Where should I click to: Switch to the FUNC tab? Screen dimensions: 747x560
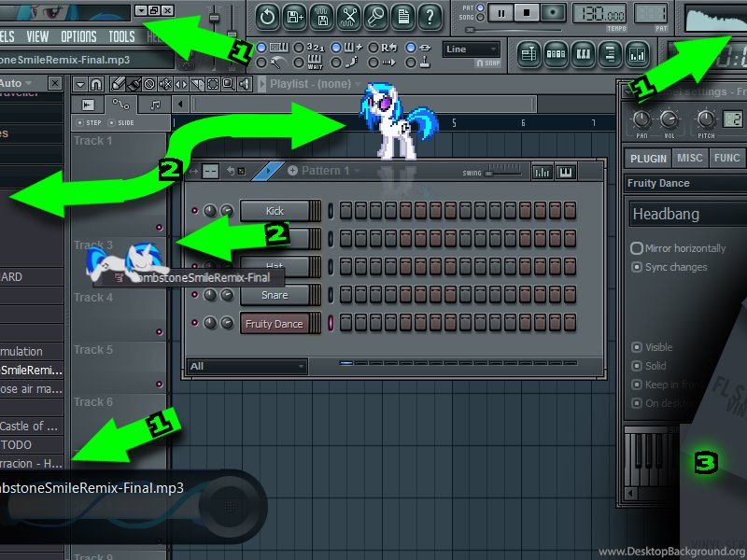pyautogui.click(x=727, y=158)
